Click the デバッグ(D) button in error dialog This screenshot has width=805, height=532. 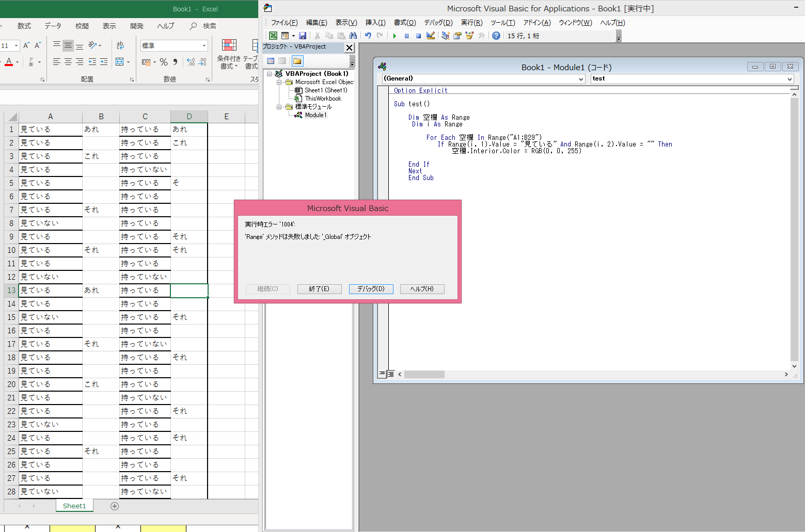tap(371, 289)
